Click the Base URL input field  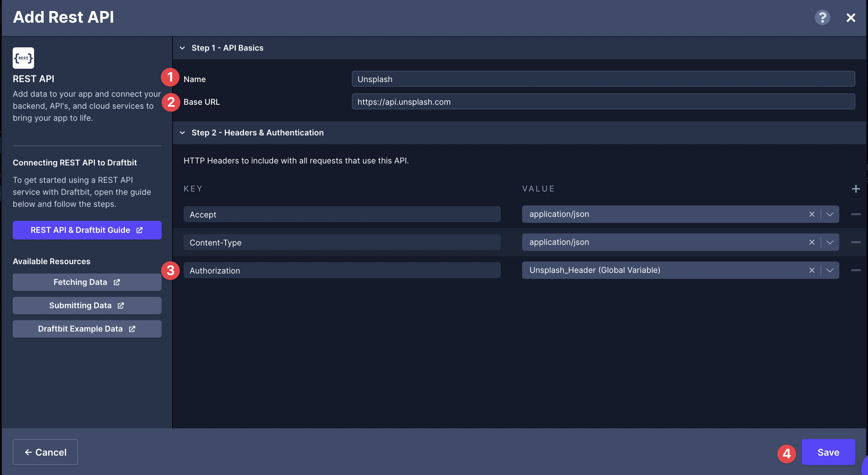tap(603, 102)
